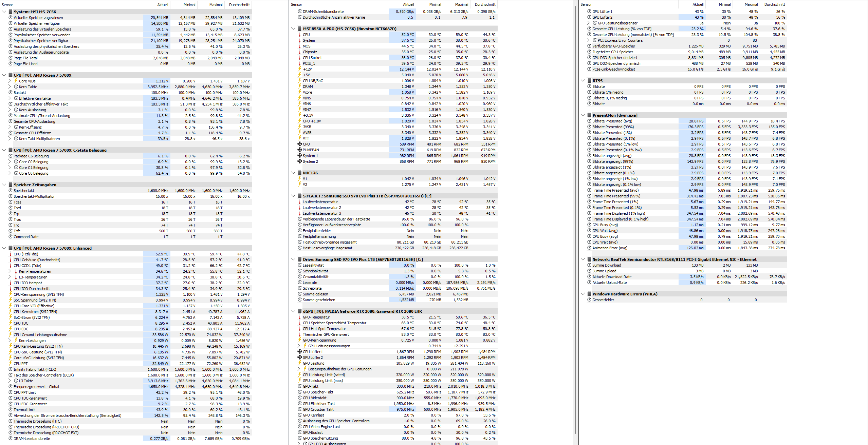
Task: Click clock icon beside GPU-Takt
Action: [x=300, y=386]
